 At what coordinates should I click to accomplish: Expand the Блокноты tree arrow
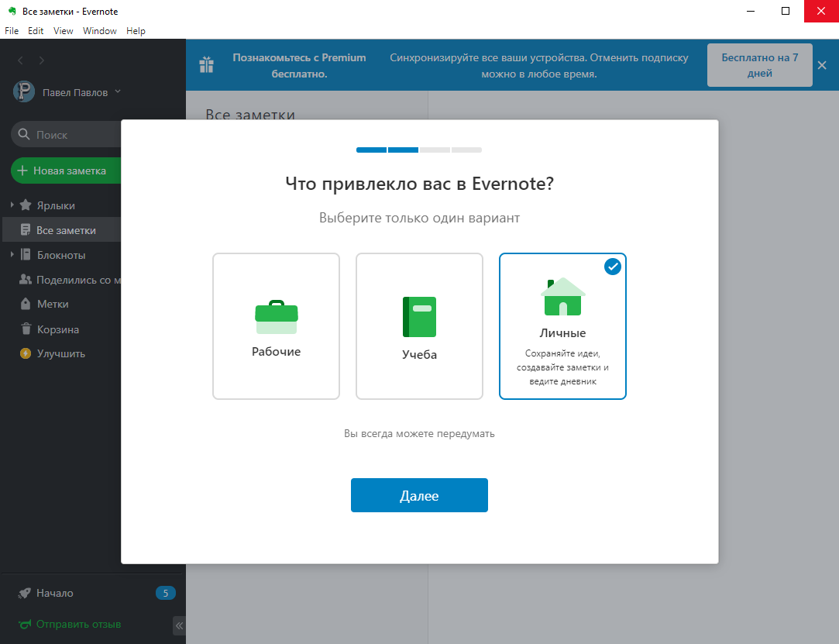12,254
